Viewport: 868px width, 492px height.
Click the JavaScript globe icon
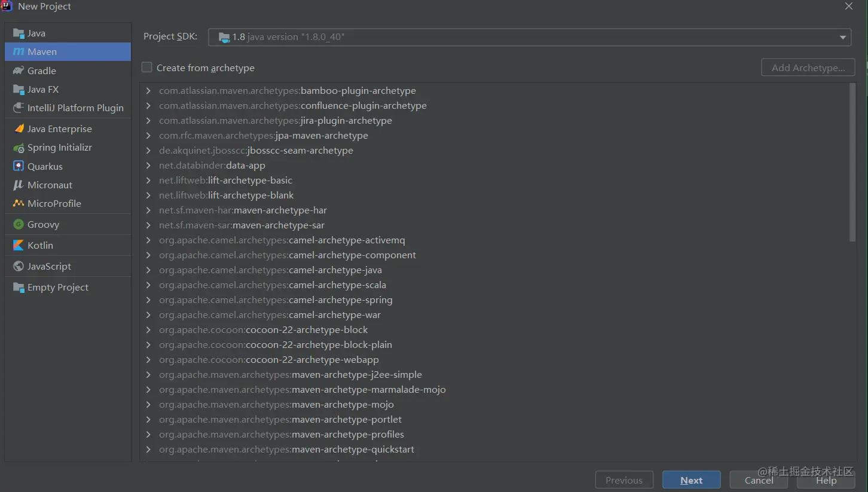19,266
